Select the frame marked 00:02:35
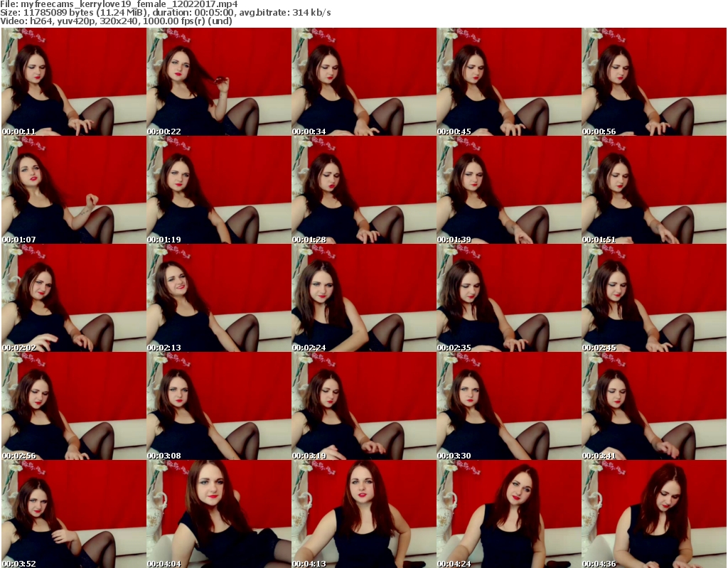The image size is (728, 568). click(x=509, y=298)
